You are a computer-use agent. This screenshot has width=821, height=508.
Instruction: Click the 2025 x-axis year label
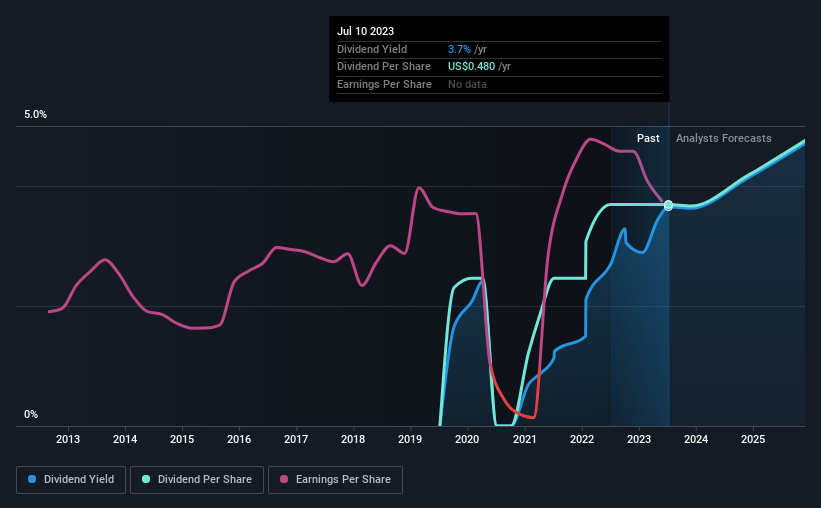tap(753, 439)
